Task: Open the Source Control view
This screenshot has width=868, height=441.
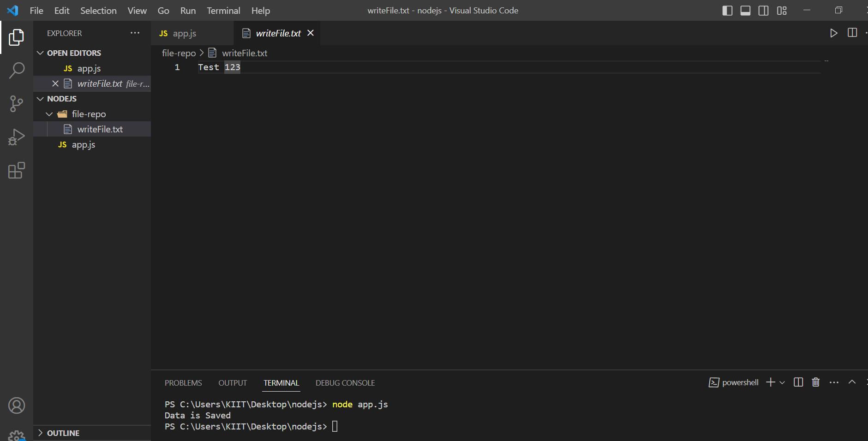Action: point(17,104)
